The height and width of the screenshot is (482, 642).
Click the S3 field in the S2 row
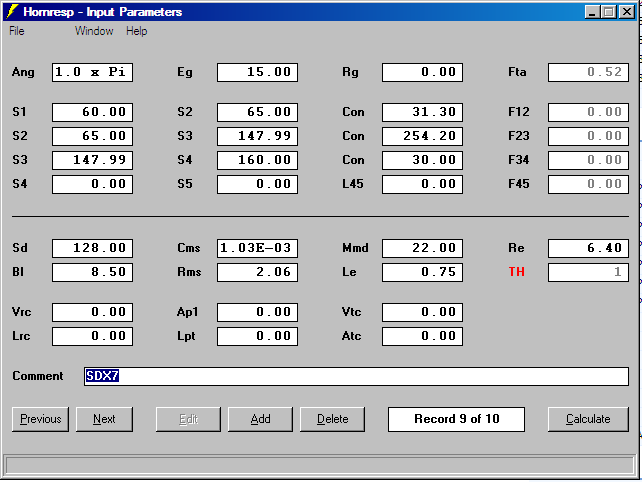pos(258,136)
